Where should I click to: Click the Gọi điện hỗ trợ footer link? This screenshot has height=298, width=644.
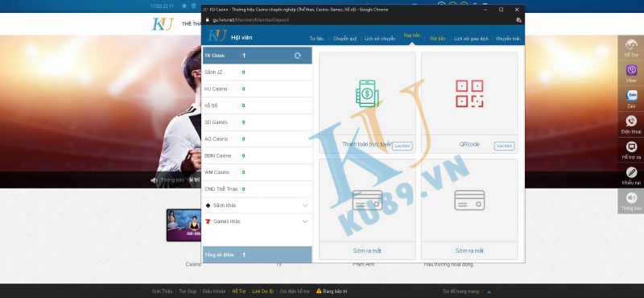(x=295, y=291)
